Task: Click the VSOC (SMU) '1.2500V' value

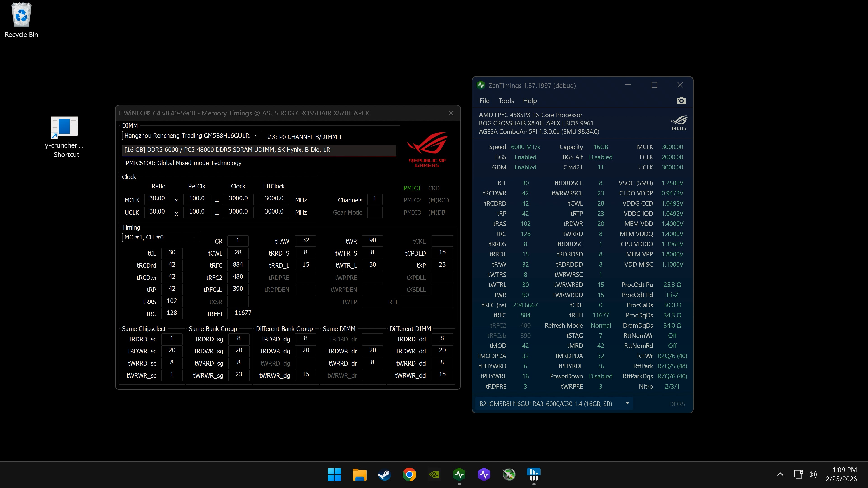Action: (672, 183)
